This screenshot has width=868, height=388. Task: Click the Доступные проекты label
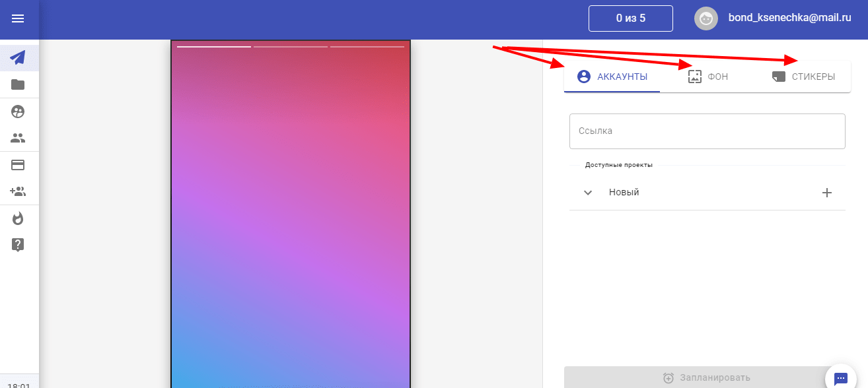coord(619,165)
